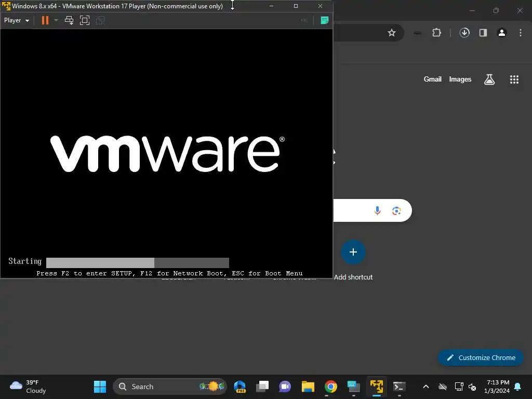Enter full screen mode in VMware Player
532x399 pixels.
pos(85,20)
